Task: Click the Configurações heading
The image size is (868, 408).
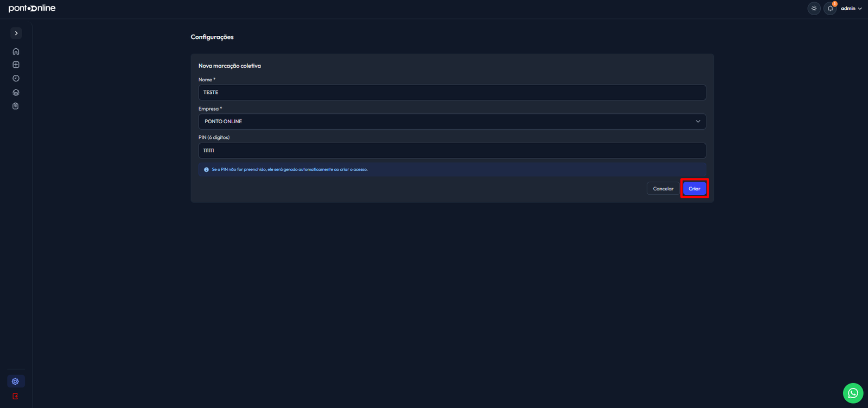Action: coord(212,37)
